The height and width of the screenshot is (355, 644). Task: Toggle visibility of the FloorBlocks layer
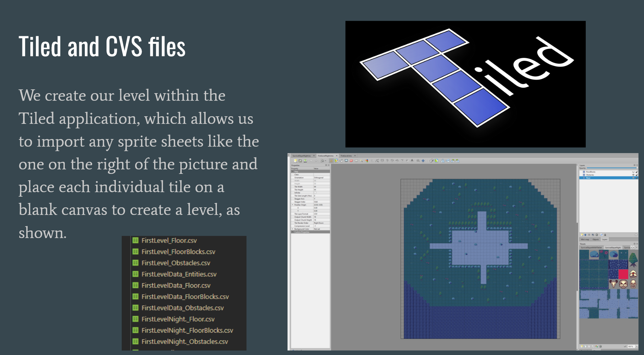633,172
